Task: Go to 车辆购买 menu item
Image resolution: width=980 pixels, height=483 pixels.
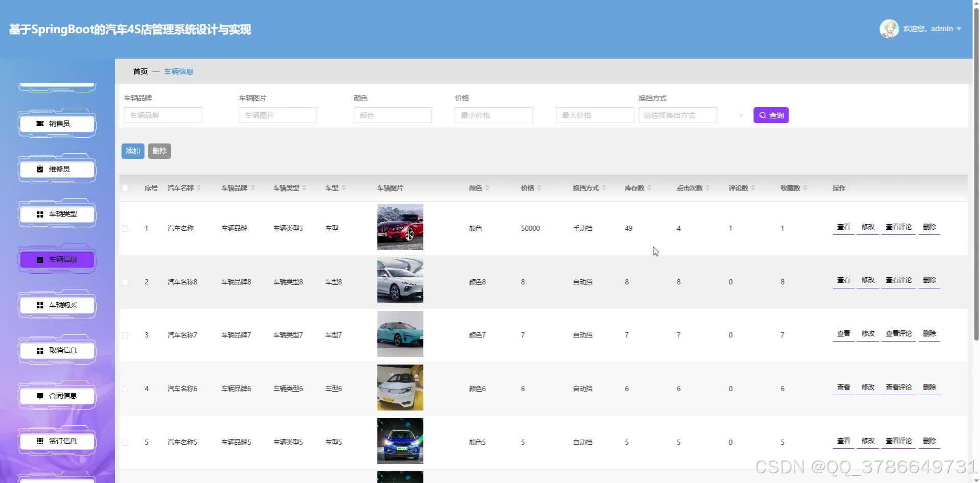Action: (57, 305)
